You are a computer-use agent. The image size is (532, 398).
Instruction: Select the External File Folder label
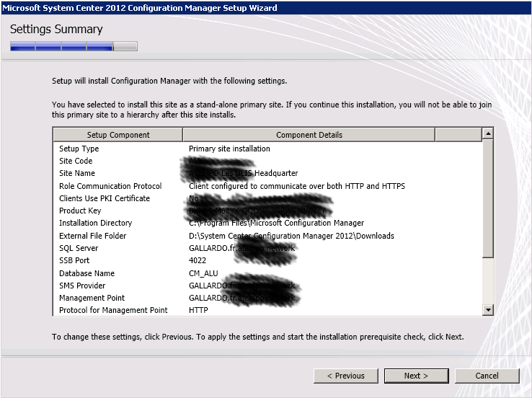pos(92,236)
